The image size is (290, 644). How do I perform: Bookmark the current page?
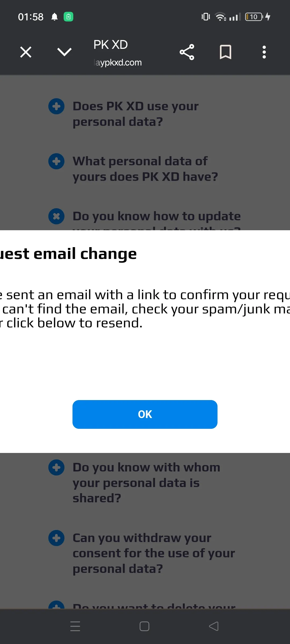225,52
